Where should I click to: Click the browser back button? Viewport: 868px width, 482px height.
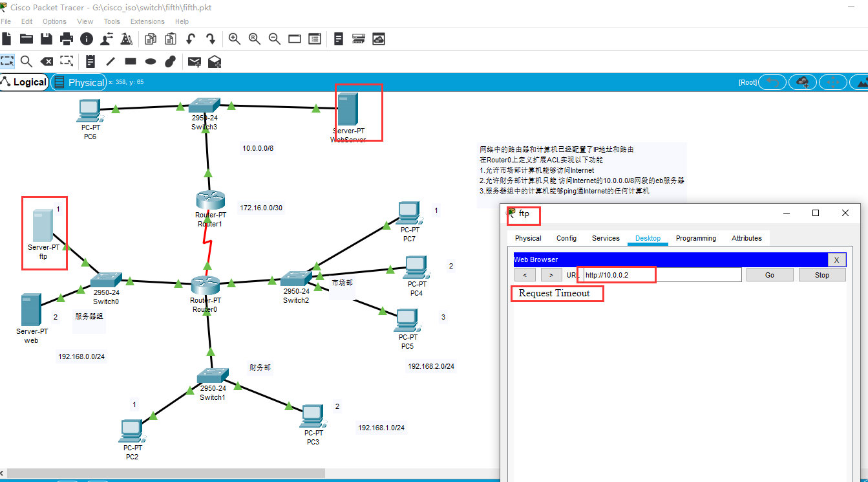[x=525, y=275]
